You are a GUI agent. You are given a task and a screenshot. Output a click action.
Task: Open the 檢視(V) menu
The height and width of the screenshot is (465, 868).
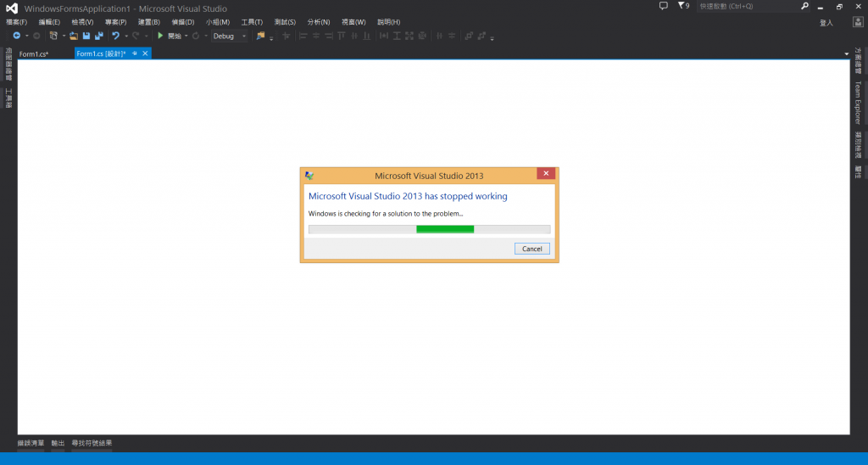[82, 22]
